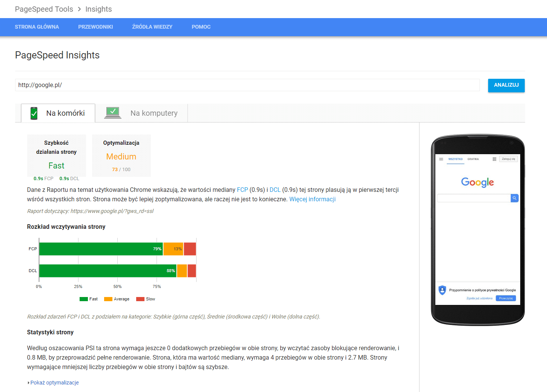This screenshot has width=547, height=392.
Task: Click the Zaloguj się button in phone preview
Action: tap(509, 159)
